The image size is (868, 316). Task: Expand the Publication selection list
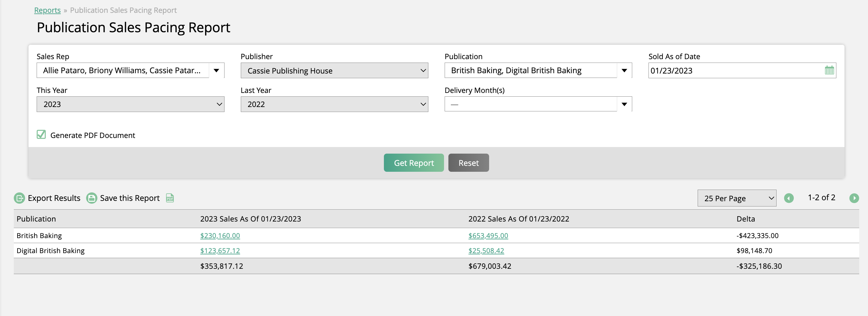tap(624, 70)
